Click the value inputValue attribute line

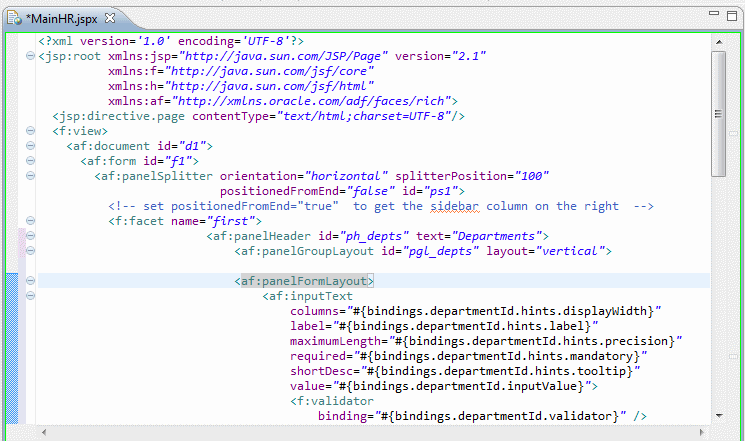pos(444,386)
